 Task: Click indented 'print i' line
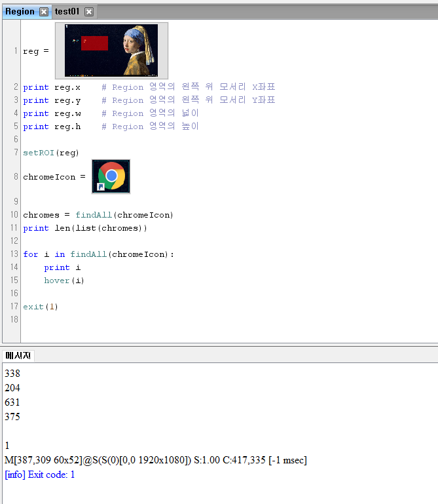pos(62,267)
